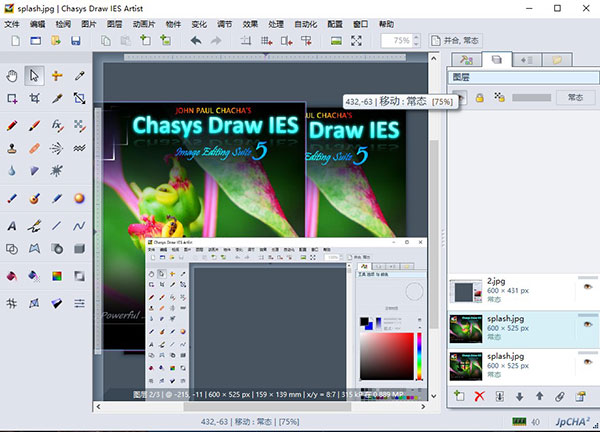Open the 常态 blend mode dropdown
This screenshot has height=432, width=600.
point(576,98)
